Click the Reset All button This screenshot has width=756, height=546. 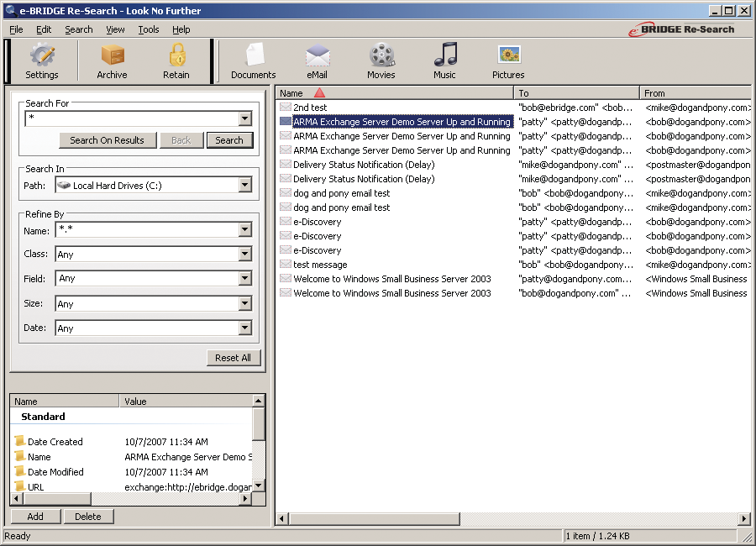tap(233, 358)
